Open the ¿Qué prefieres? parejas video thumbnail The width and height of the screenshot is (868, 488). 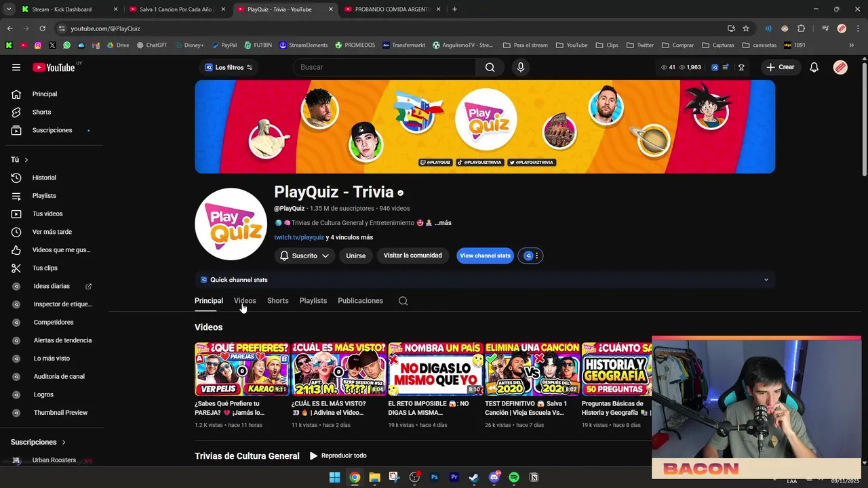pos(241,369)
